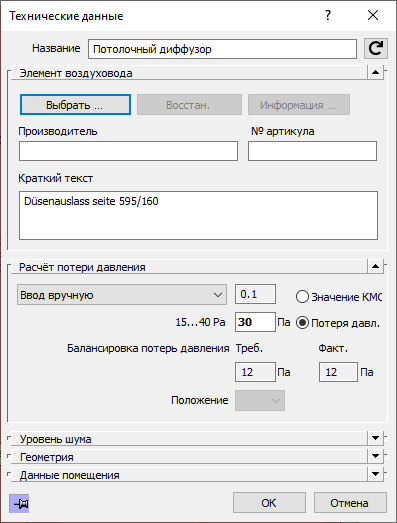Select the Значение КМС radio button
397x523 pixels.
click(302, 297)
